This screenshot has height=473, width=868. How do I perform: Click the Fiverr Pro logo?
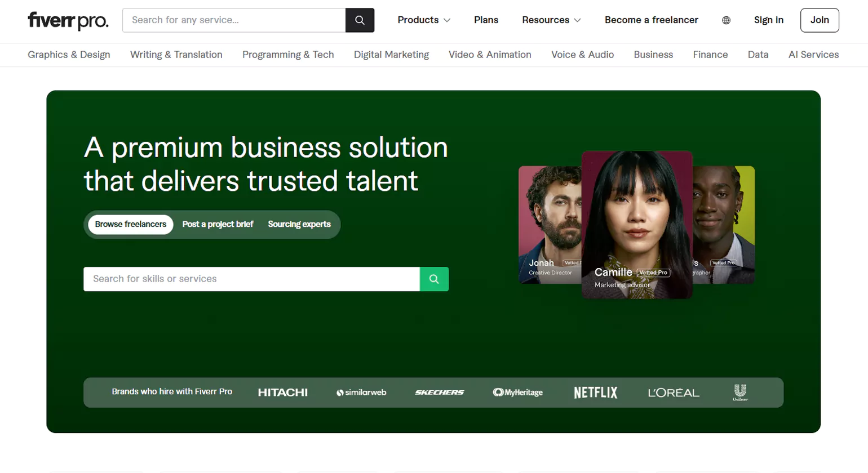coord(68,20)
